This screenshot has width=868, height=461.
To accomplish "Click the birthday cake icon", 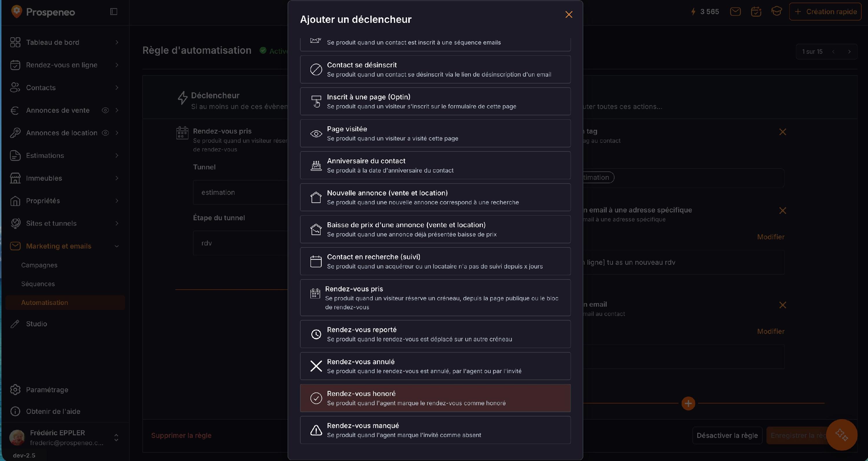I will pos(316,166).
